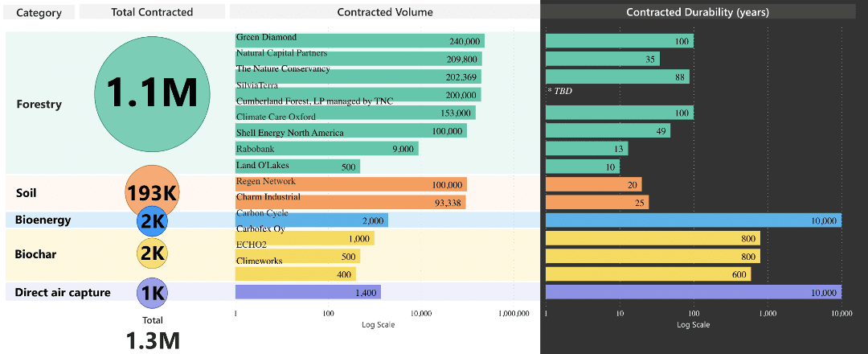Click the Green Diamond supplier label

(x=266, y=37)
